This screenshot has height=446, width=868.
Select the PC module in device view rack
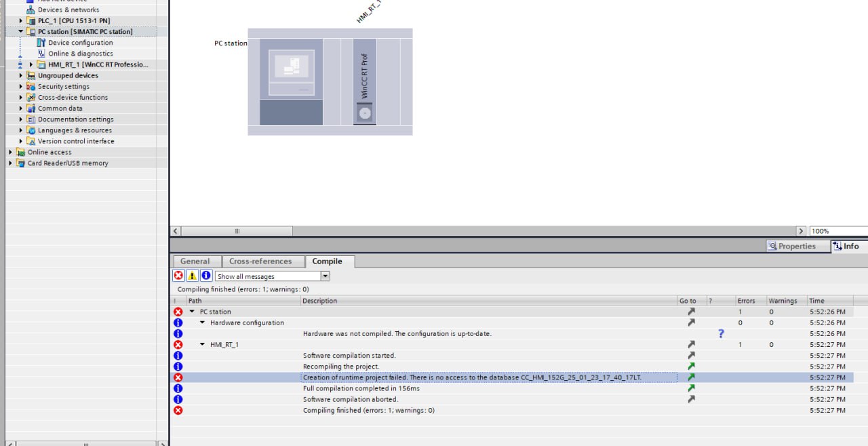point(291,81)
